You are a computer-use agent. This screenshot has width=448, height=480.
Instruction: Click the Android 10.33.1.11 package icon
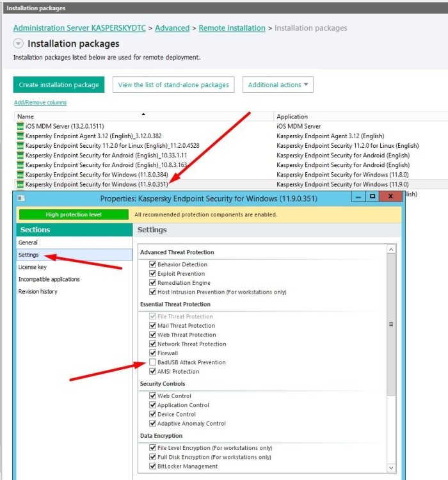tap(20, 156)
